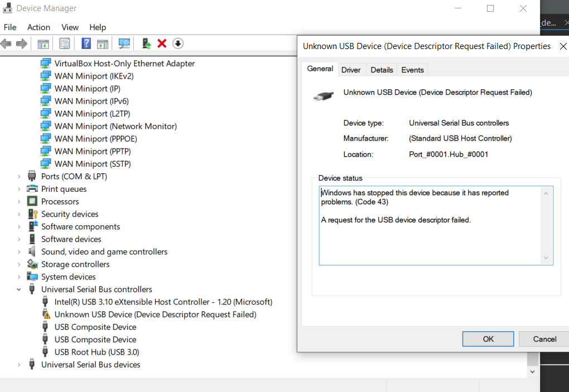569x392 pixels.
Task: Click the Cancel button
Action: tap(543, 338)
